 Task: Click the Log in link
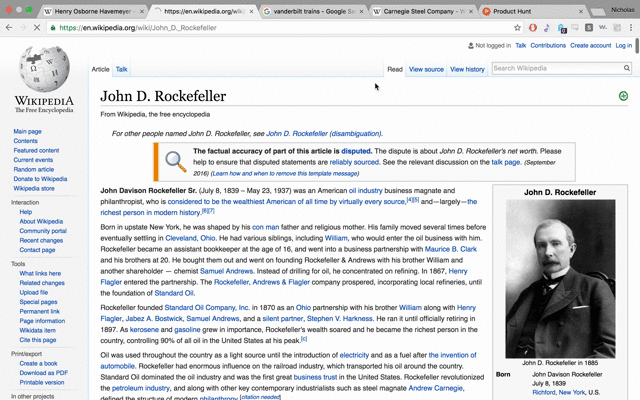pos(623,46)
